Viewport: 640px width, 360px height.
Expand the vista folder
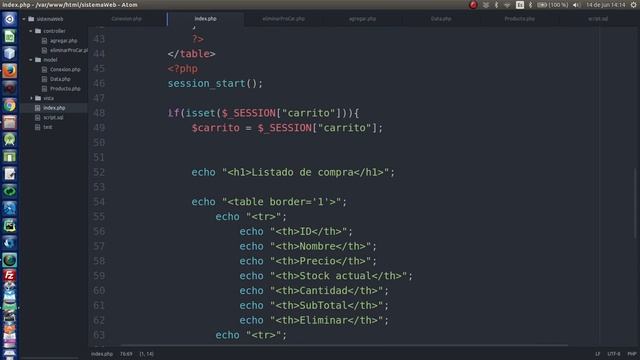31,98
